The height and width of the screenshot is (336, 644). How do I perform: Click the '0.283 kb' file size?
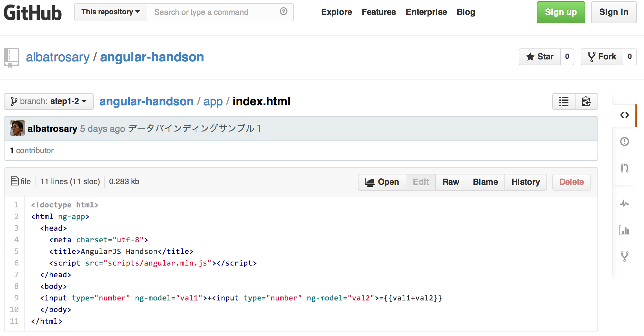pos(124,182)
